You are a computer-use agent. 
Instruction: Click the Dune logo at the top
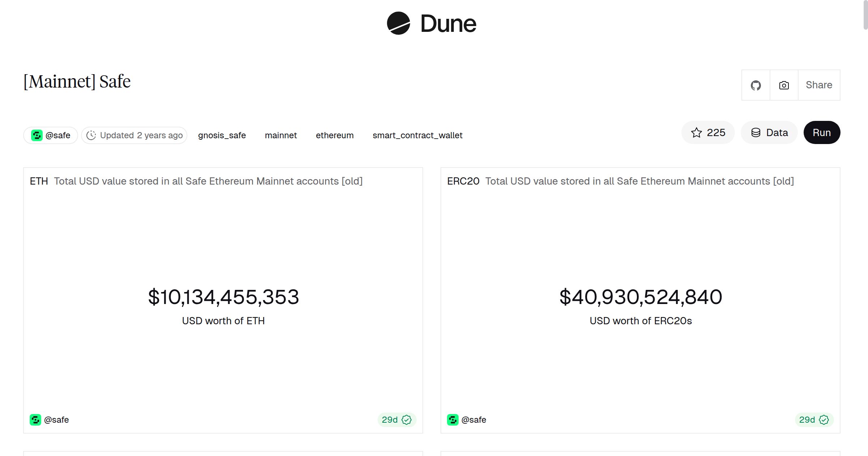432,24
